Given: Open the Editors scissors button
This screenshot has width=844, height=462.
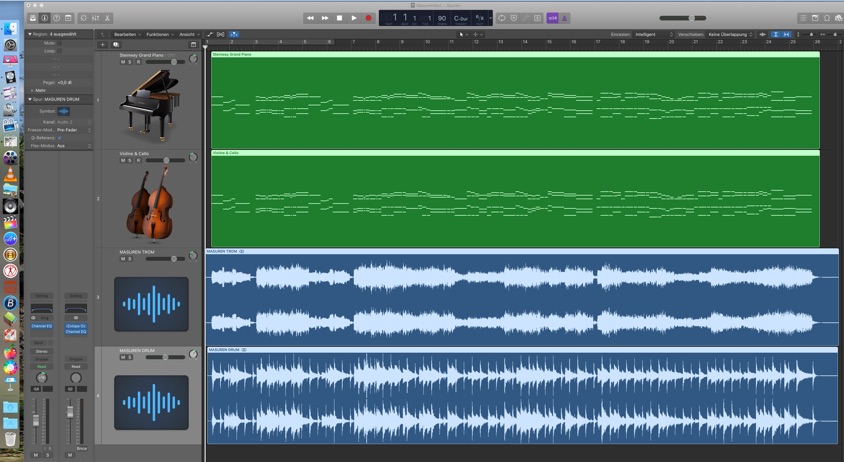Looking at the screenshot, I should coord(107,18).
